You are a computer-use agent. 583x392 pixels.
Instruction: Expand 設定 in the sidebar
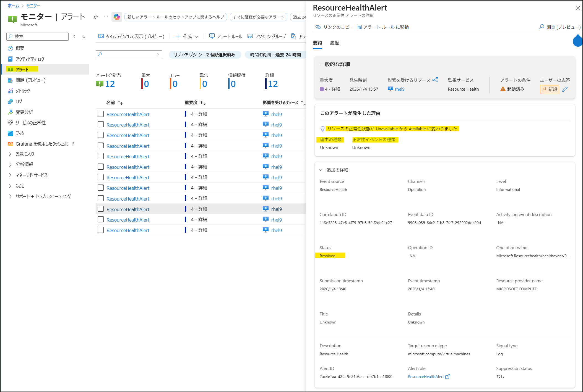(11, 186)
